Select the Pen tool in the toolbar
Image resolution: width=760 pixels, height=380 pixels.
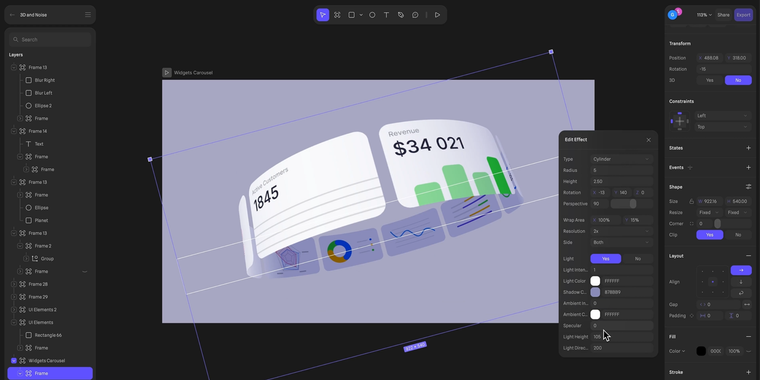[401, 15]
